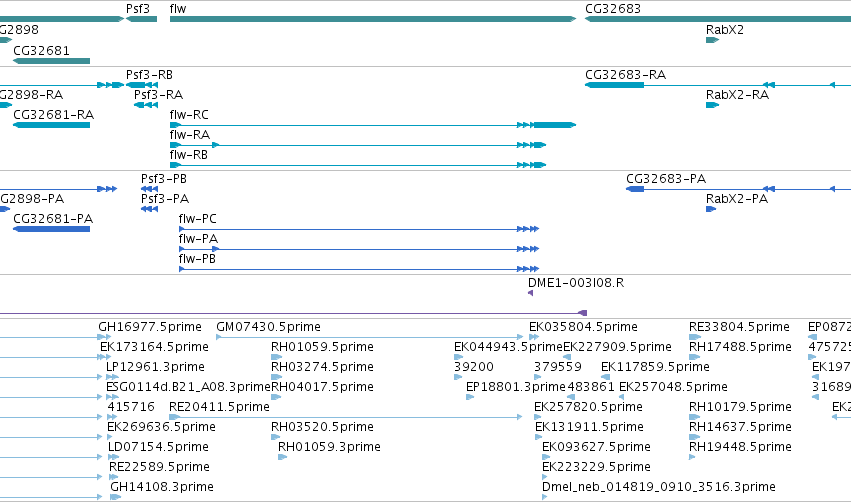This screenshot has width=851, height=502.
Task: Select the CG32681 gene feature
Action: point(52,61)
